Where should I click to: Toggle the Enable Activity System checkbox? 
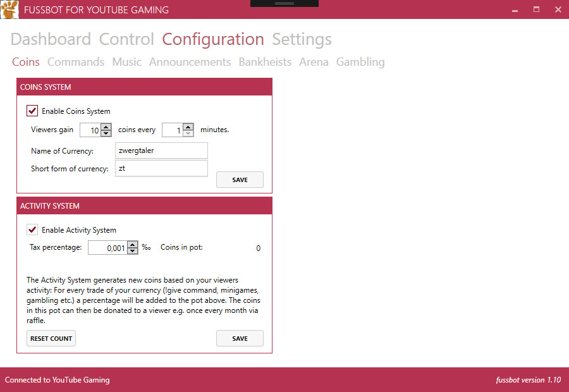32,230
